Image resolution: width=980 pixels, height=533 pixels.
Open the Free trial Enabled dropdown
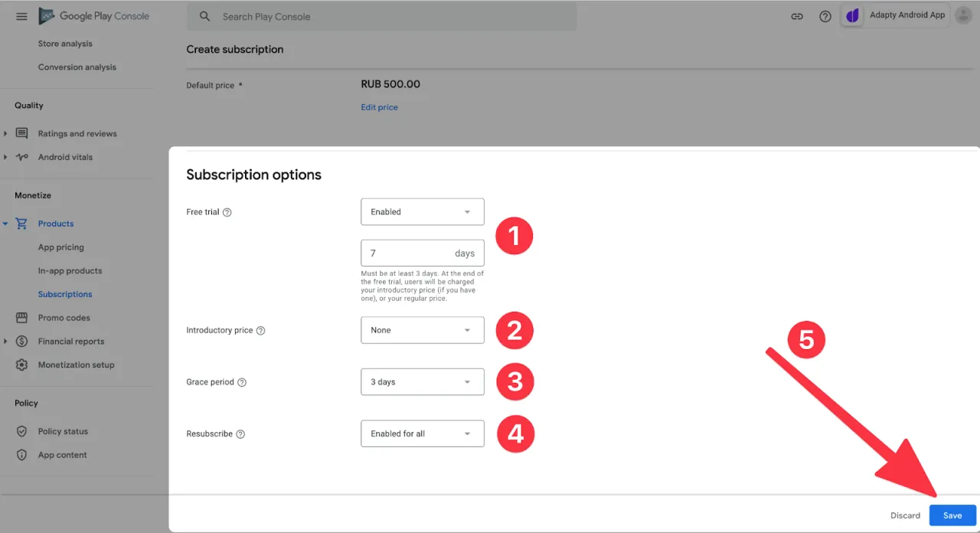pos(422,212)
